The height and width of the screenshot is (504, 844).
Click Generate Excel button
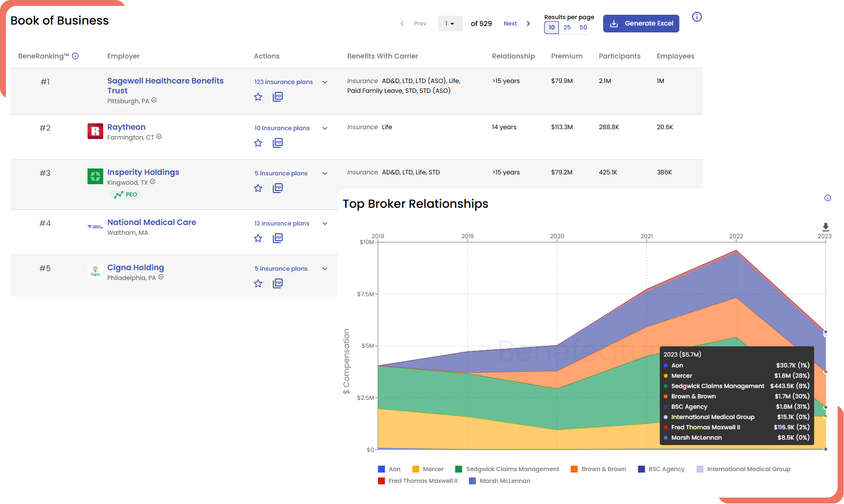pyautogui.click(x=641, y=24)
